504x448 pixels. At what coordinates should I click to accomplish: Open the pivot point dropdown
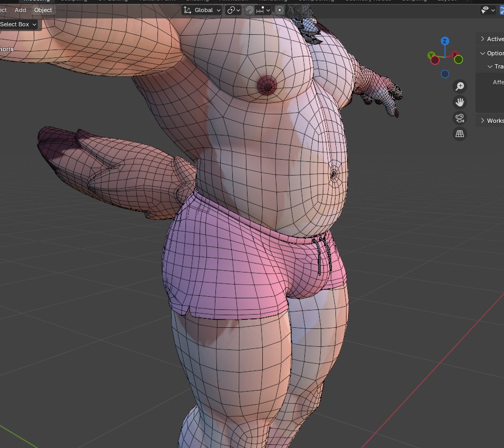click(233, 11)
